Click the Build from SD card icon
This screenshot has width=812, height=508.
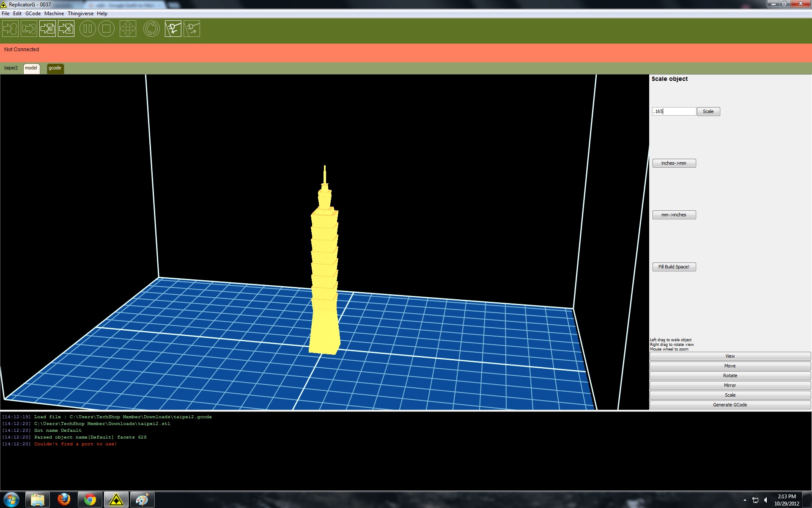29,29
